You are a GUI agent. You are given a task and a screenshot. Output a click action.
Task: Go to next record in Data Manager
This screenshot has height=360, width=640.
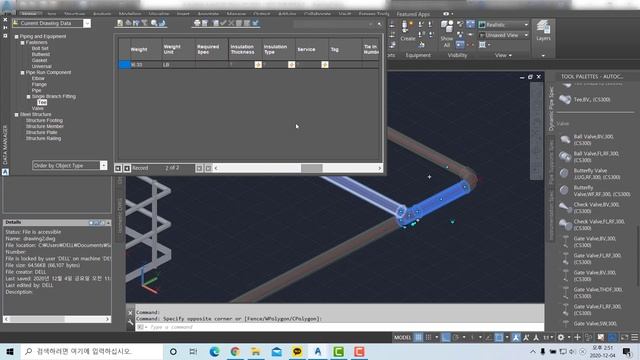(x=199, y=168)
